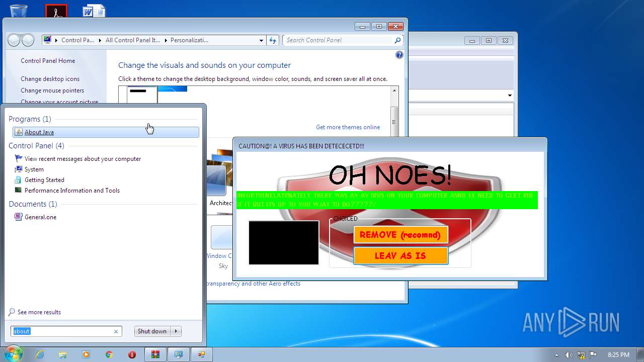This screenshot has width=644, height=362.
Task: Click See more results link
Action: click(x=39, y=312)
